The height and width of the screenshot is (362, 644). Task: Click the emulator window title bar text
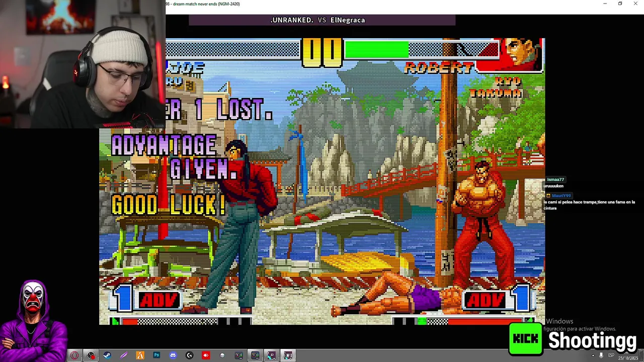203,4
